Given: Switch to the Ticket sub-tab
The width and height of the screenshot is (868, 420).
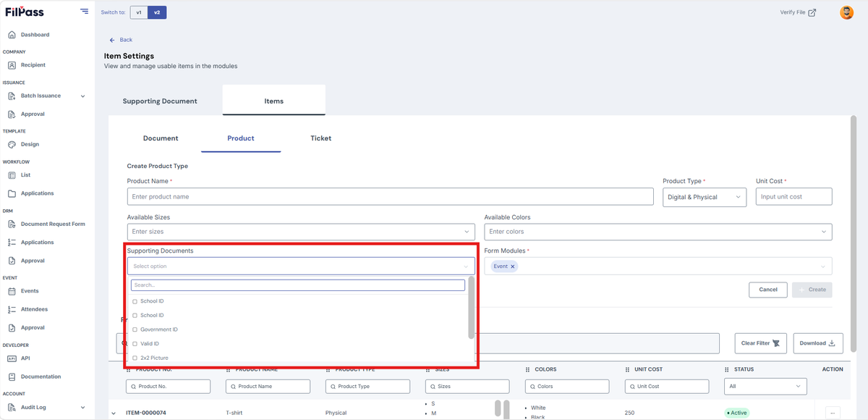Looking at the screenshot, I should pyautogui.click(x=320, y=138).
